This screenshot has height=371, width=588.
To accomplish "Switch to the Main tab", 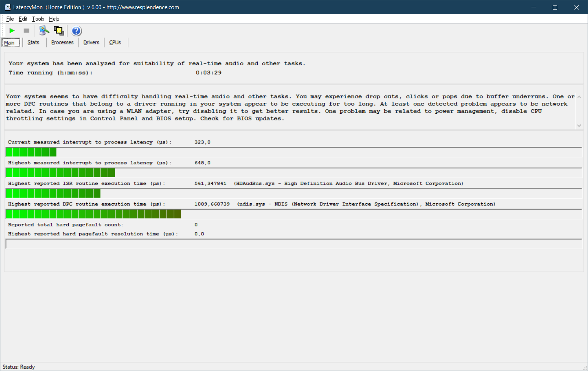I will (x=10, y=43).
